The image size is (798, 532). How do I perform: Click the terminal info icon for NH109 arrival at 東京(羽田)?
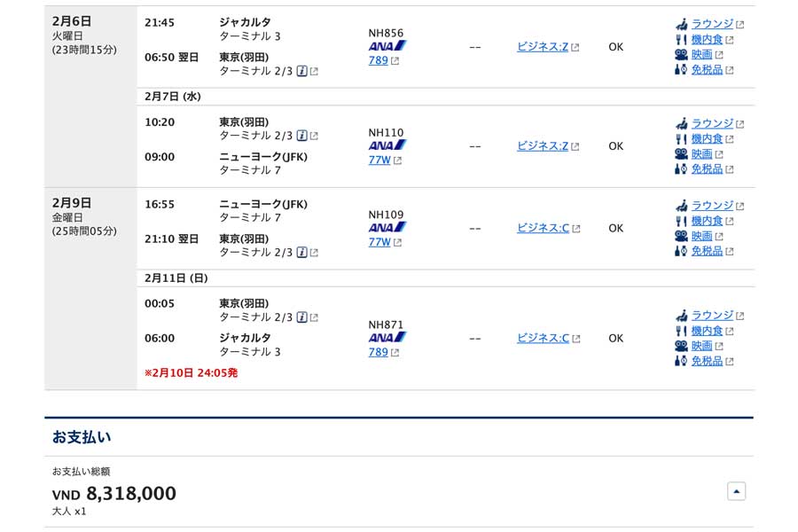(301, 252)
